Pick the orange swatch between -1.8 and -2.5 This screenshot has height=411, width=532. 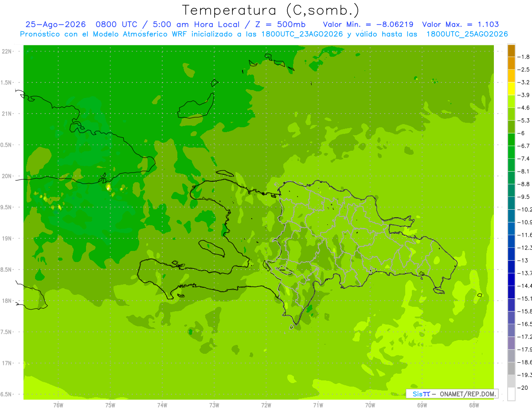coord(511,63)
